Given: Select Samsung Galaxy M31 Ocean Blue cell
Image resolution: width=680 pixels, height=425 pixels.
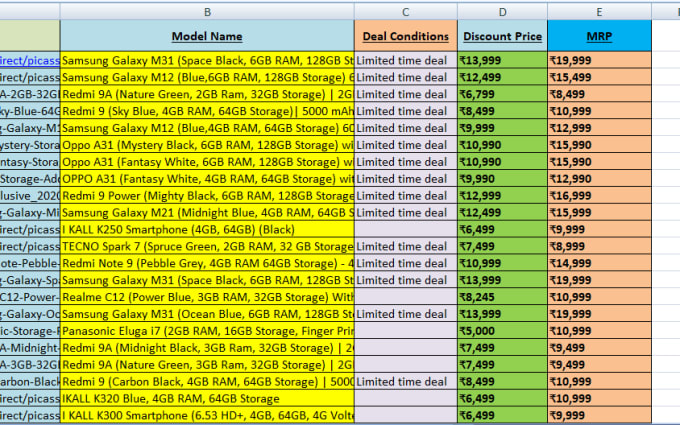Looking at the screenshot, I should (207, 314).
